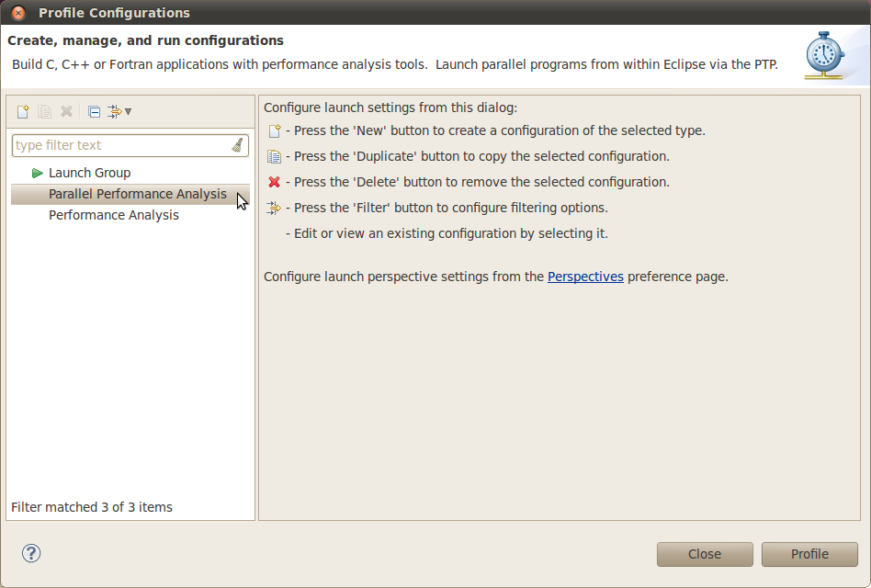Open the Filter dropdown arrow in toolbar
The height and width of the screenshot is (588, 871).
coord(129,111)
